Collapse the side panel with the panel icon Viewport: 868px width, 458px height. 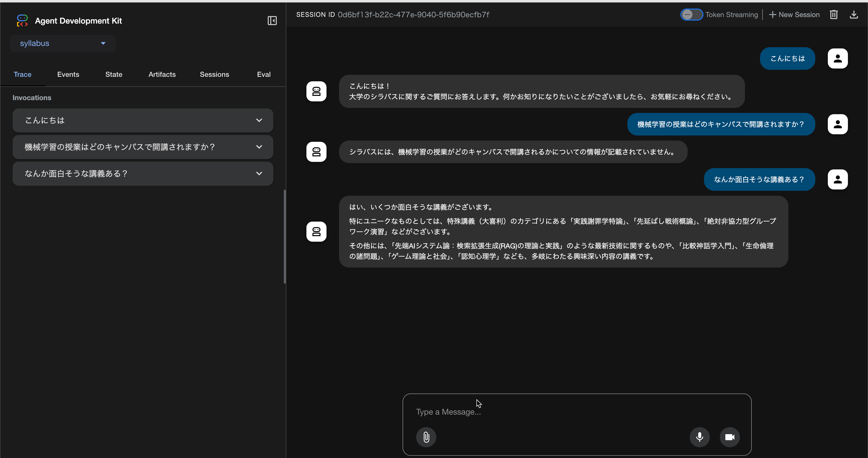272,21
